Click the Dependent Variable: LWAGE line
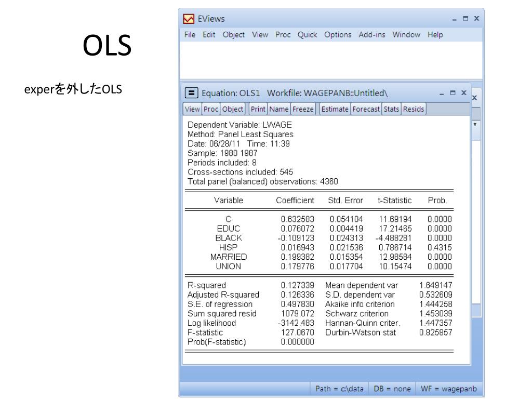 240,125
